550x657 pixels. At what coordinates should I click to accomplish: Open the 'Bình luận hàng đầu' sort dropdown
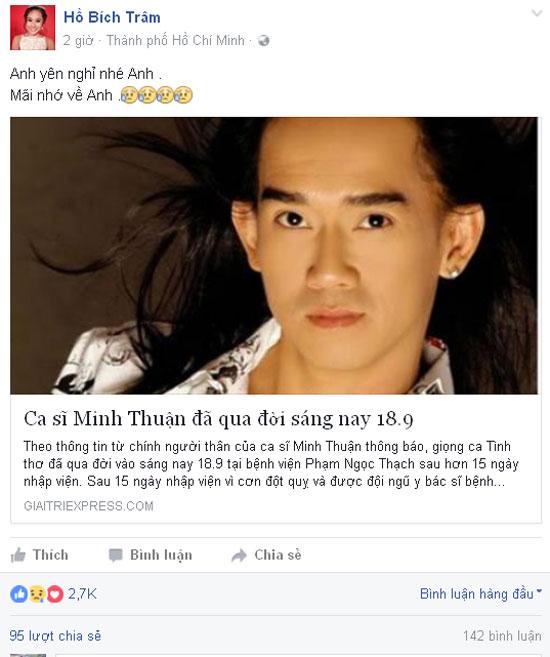tap(480, 594)
